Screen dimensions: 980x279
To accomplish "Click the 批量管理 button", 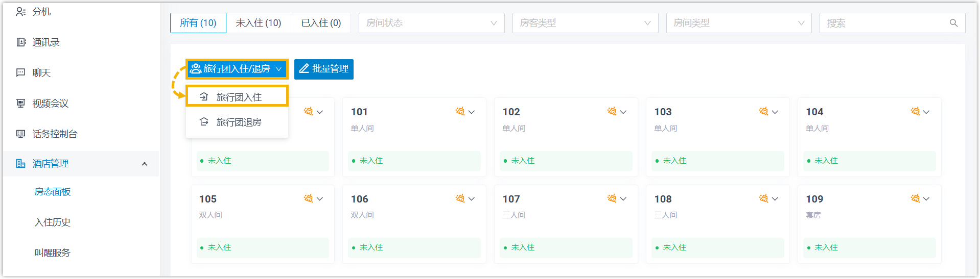I will click(324, 69).
